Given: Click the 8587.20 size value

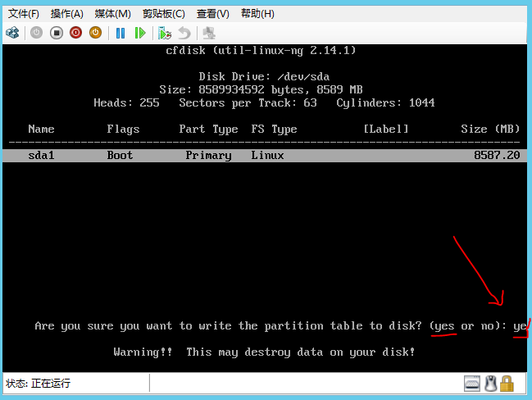Looking at the screenshot, I should click(x=497, y=156).
